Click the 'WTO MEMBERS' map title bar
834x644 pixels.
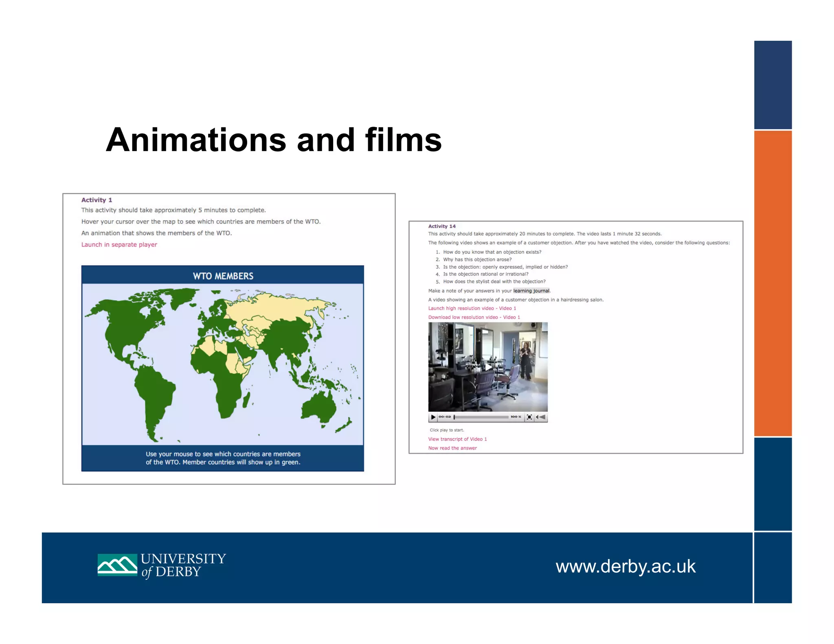click(223, 276)
